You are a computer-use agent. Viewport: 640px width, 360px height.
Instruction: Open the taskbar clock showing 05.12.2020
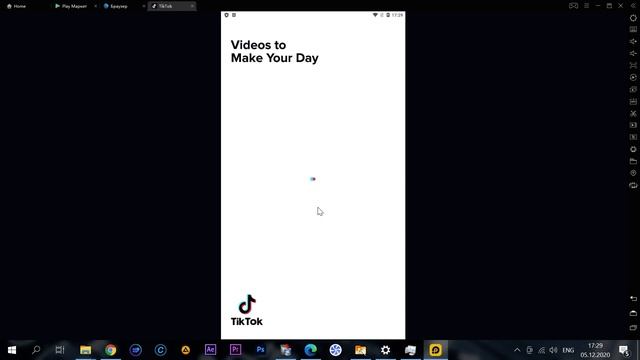click(595, 350)
